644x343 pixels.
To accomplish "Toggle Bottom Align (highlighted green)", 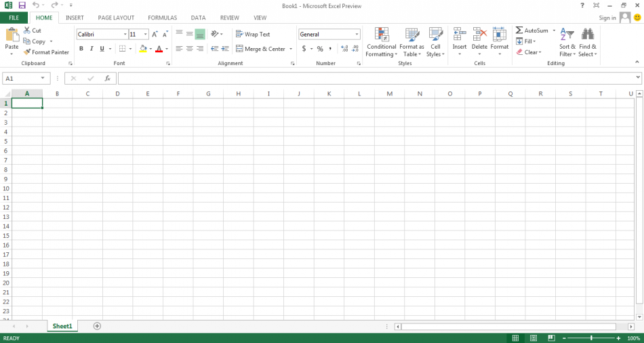I will (200, 35).
